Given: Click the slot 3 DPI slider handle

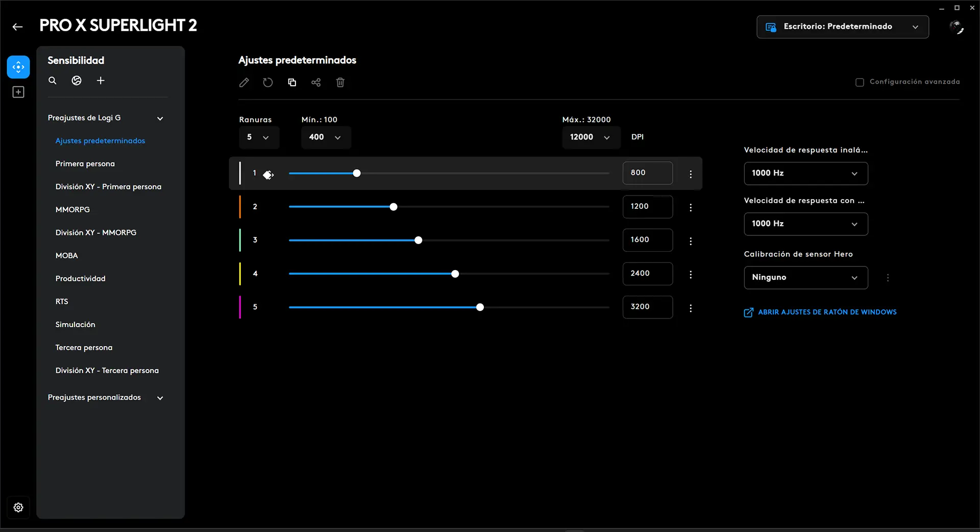Looking at the screenshot, I should [418, 240].
